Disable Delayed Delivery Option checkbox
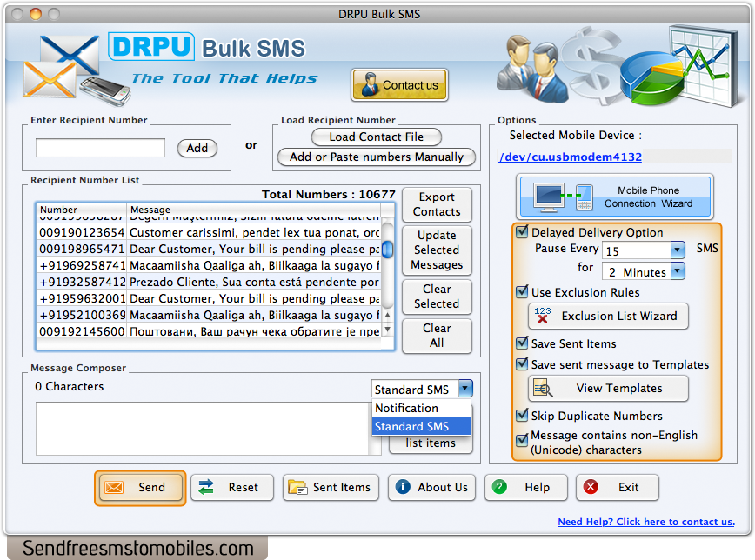 pyautogui.click(x=522, y=231)
